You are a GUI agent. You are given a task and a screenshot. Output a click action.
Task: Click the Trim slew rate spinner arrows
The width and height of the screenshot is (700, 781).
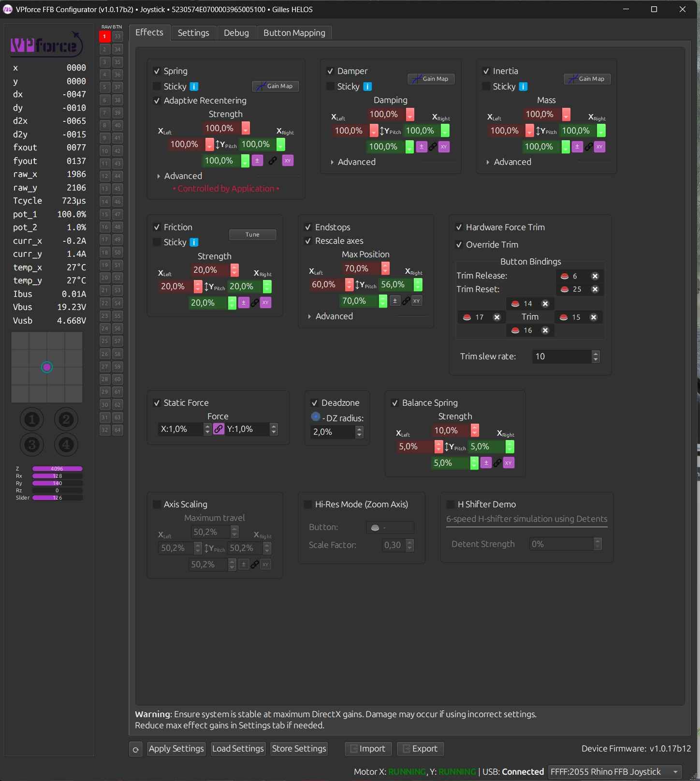pos(596,356)
